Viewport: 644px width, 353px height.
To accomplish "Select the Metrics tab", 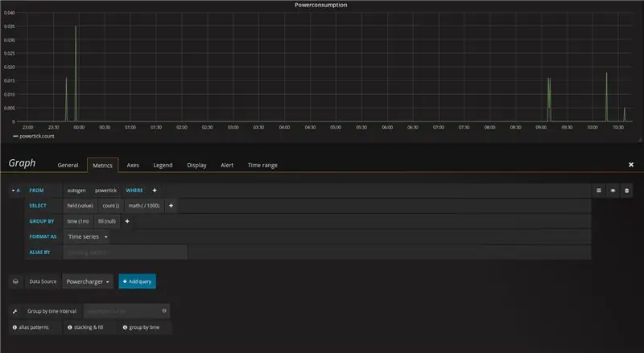I will coord(102,165).
